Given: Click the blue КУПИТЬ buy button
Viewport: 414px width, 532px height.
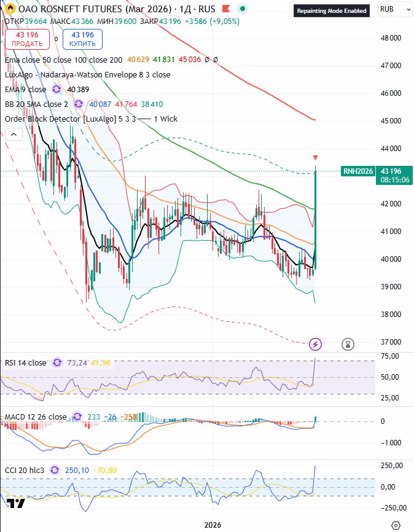Looking at the screenshot, I should click(x=82, y=39).
